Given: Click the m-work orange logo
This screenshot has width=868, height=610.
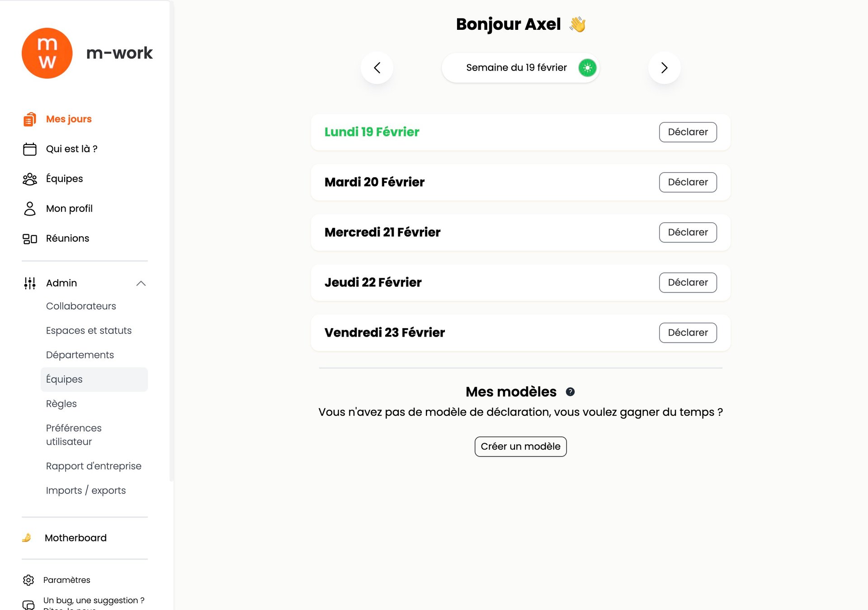Looking at the screenshot, I should click(x=47, y=53).
